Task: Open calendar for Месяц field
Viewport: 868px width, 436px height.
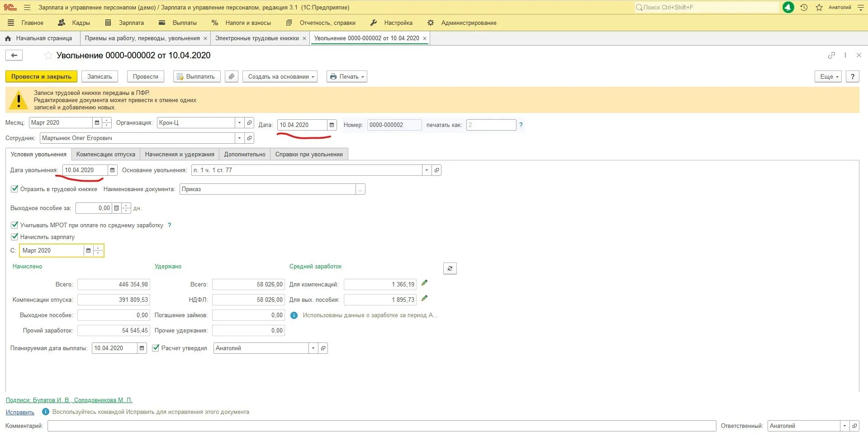Action: pyautogui.click(x=97, y=122)
